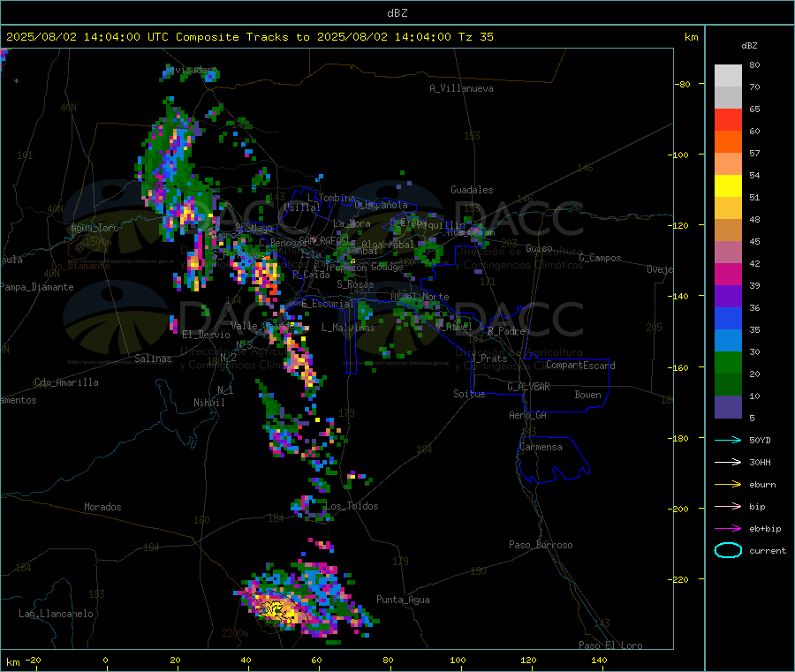
Task: Click the R_Padre place label
Action: pos(506,331)
